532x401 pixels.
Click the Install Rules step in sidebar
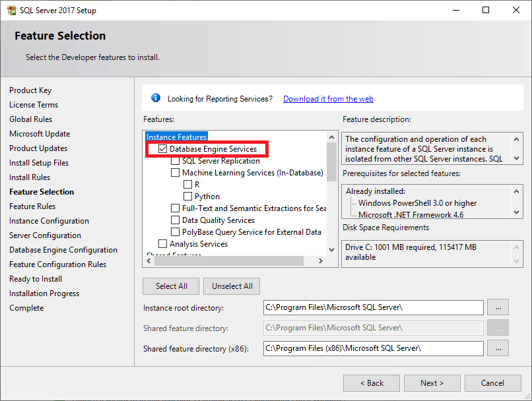30,177
